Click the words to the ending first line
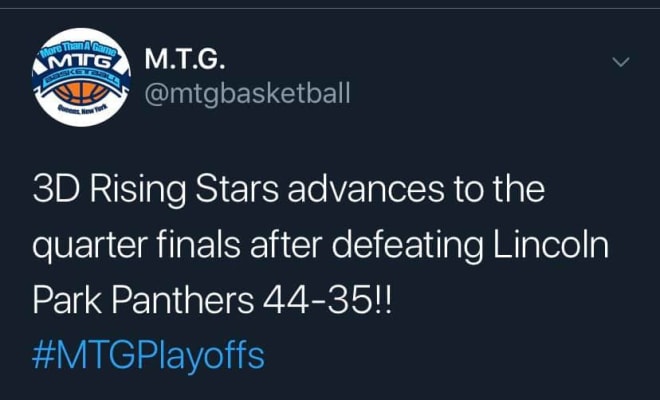660x400 pixels. tap(499, 189)
